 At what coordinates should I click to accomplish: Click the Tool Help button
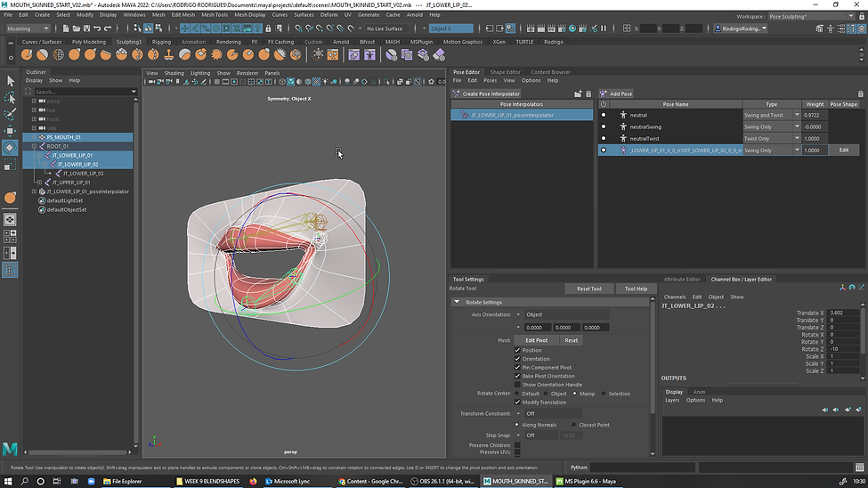(x=636, y=289)
